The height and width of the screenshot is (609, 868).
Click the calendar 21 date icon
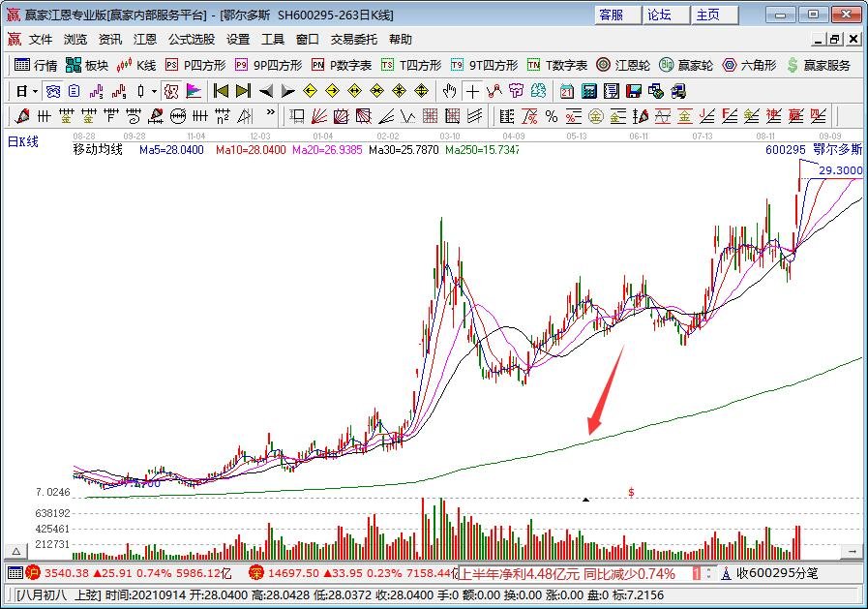566,91
